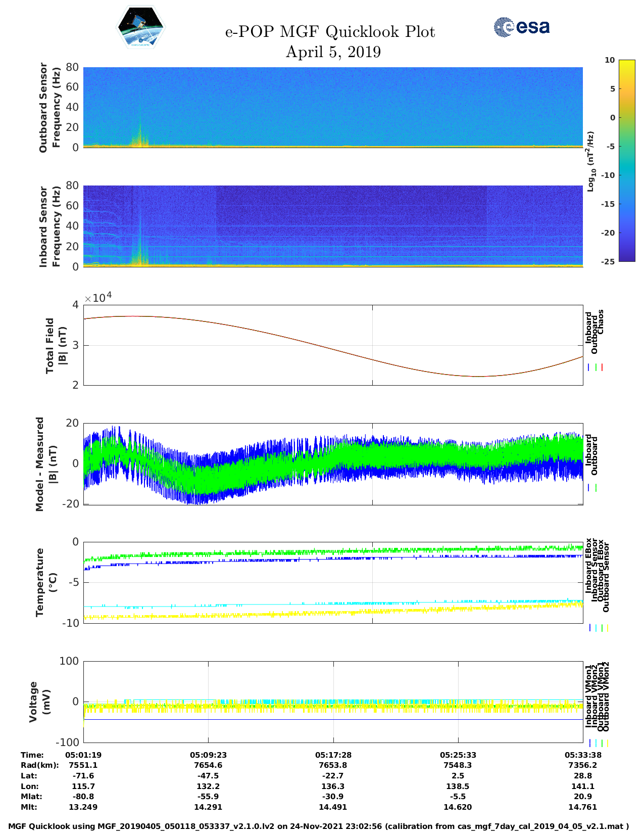Viewport: 644px width, 834px height.
Task: Click the Log10 (nT²/Hz) colorbar label
Action: pos(590,161)
